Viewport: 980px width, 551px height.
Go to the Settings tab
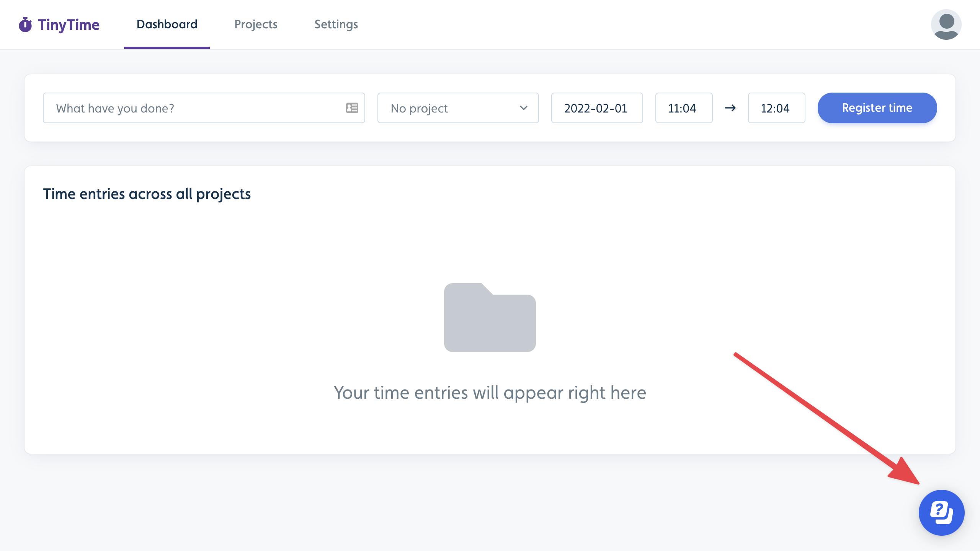pos(336,24)
